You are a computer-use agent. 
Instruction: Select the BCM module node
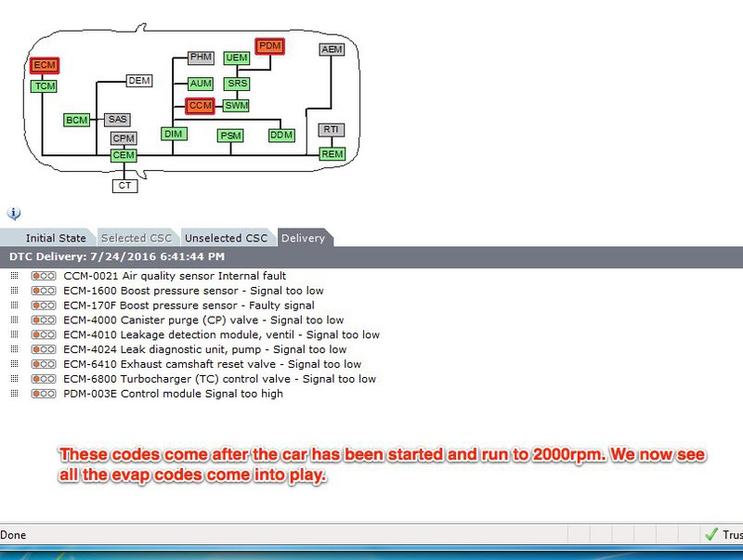pos(76,120)
